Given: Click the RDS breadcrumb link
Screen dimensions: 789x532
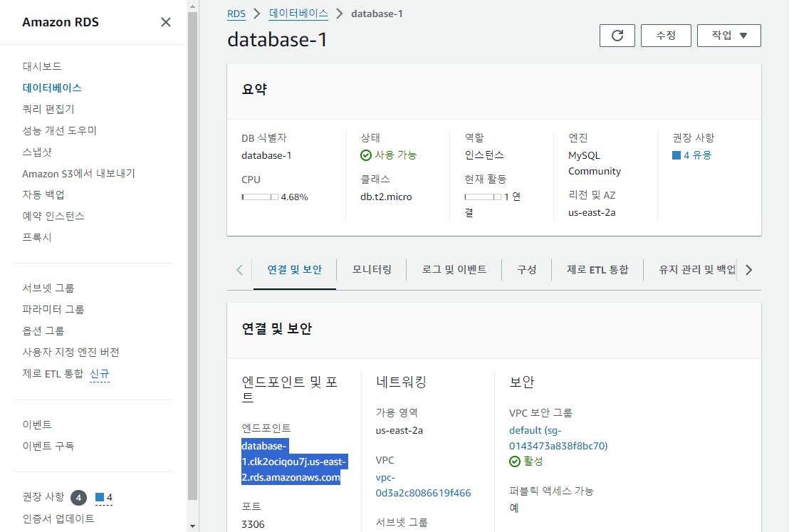Looking at the screenshot, I should tap(236, 14).
